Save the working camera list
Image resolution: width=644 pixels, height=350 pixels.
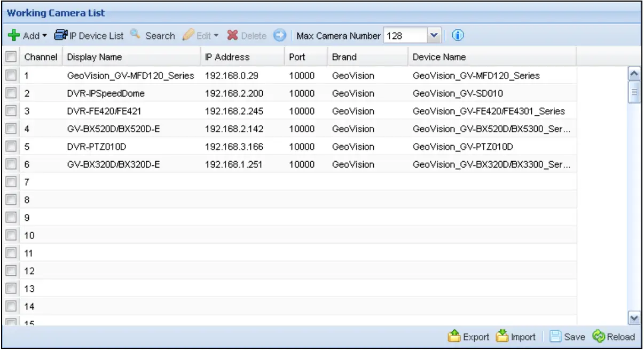(568, 337)
